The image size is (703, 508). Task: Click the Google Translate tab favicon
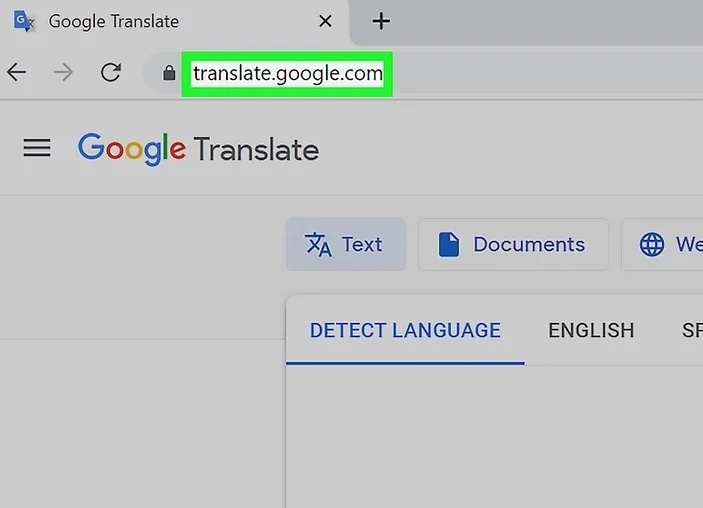coord(24,21)
